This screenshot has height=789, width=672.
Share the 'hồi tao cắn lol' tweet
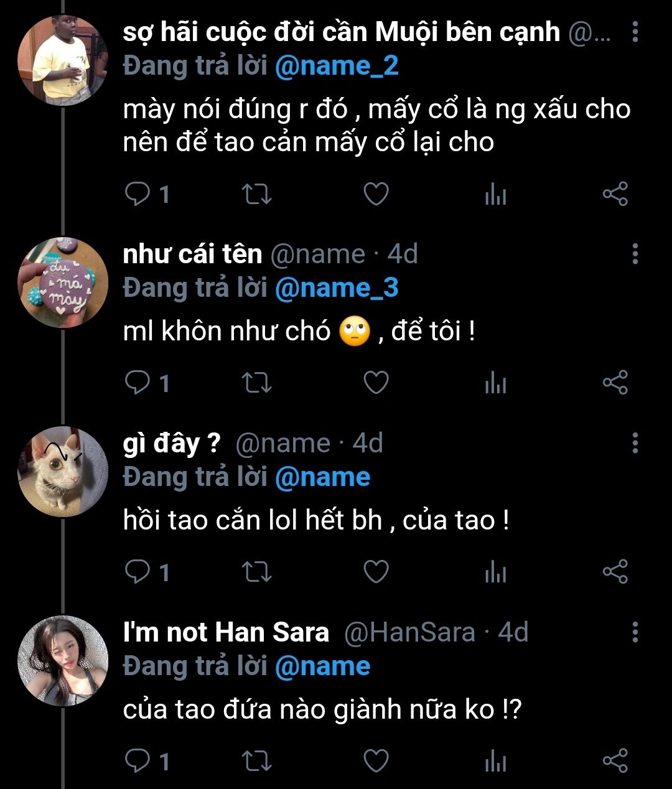pyautogui.click(x=615, y=572)
